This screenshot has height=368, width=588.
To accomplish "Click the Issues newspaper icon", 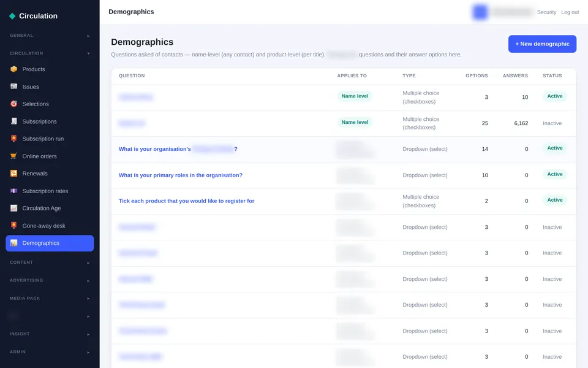I will coord(14,86).
